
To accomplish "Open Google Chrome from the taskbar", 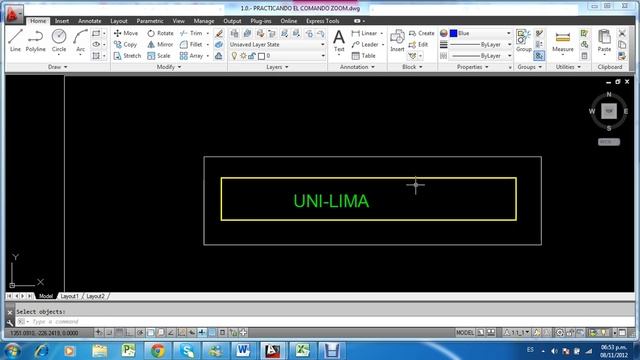I will [158, 351].
